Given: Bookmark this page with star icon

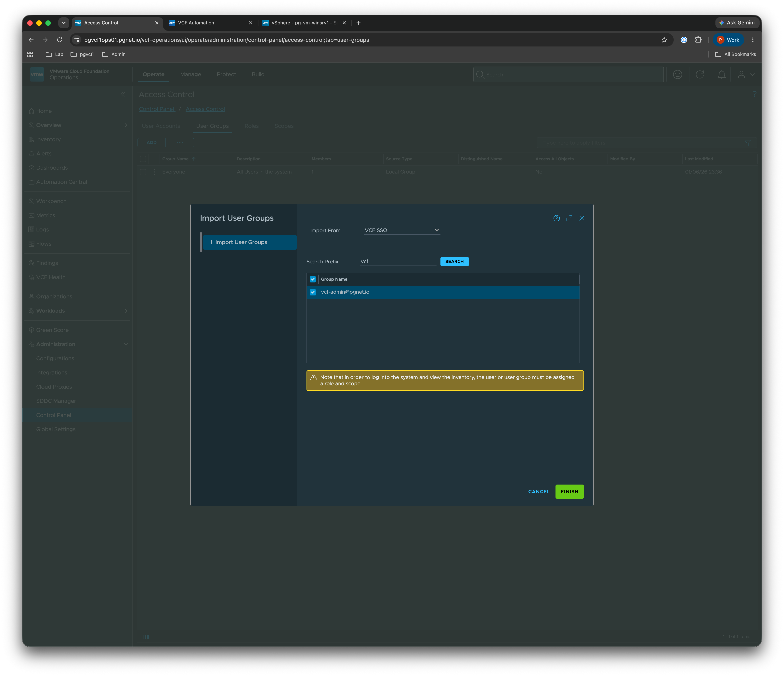Looking at the screenshot, I should tap(664, 40).
